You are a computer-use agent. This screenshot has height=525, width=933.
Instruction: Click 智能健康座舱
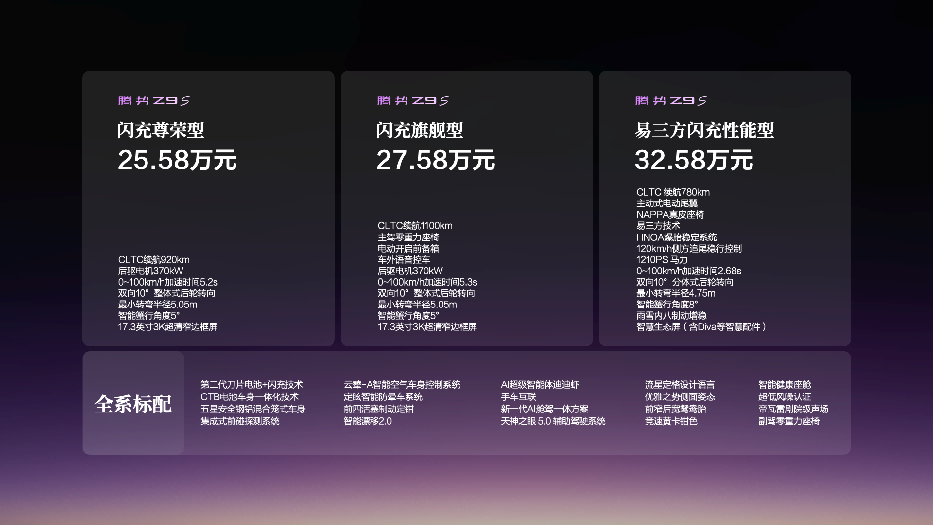tap(785, 385)
